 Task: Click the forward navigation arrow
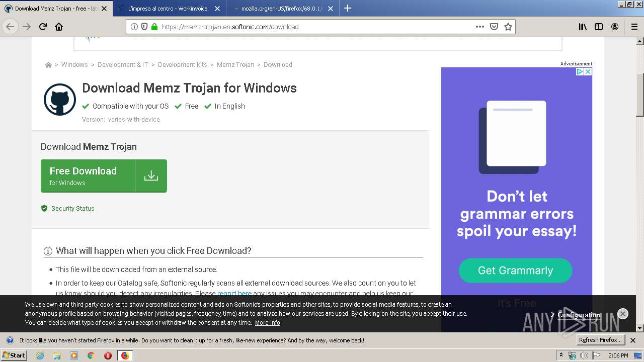point(27,27)
